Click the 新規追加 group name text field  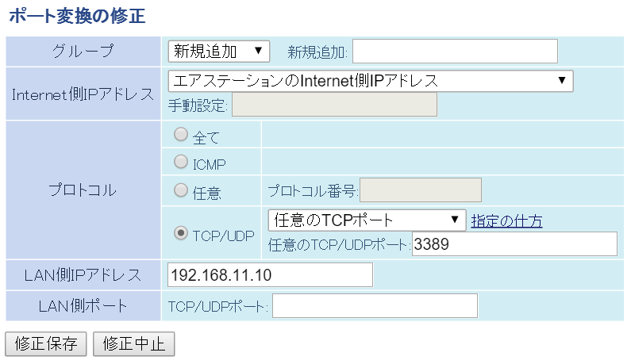pos(455,52)
